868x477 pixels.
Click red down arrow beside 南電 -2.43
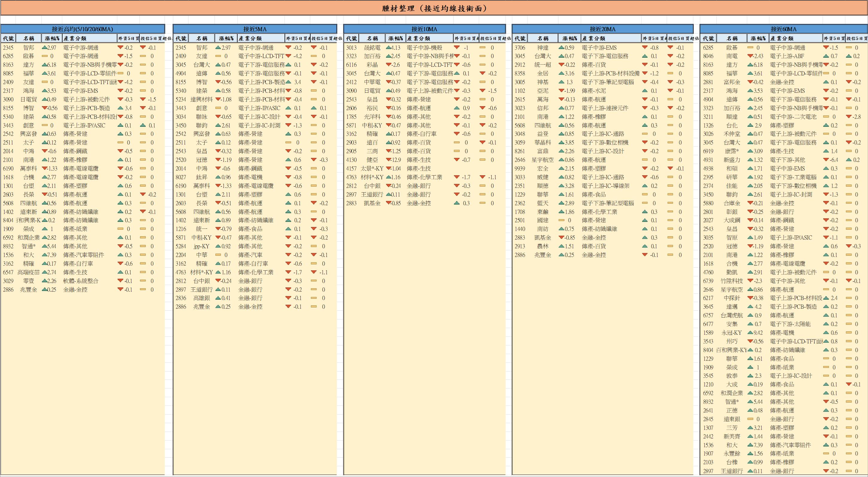click(x=750, y=56)
